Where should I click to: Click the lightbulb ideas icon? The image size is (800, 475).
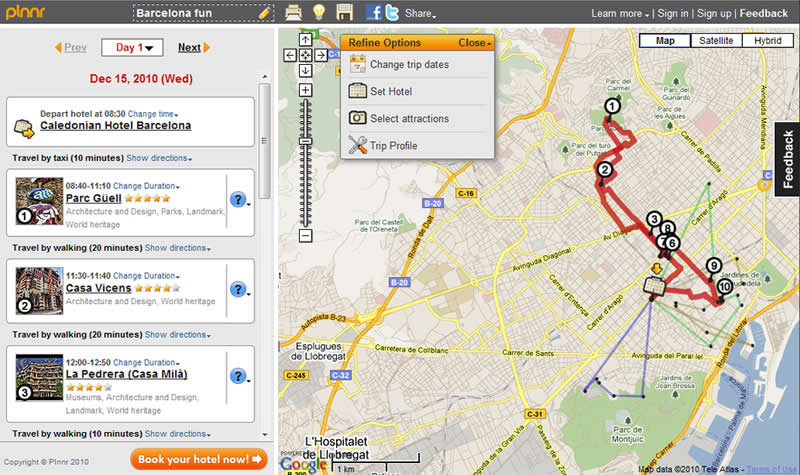(x=319, y=12)
